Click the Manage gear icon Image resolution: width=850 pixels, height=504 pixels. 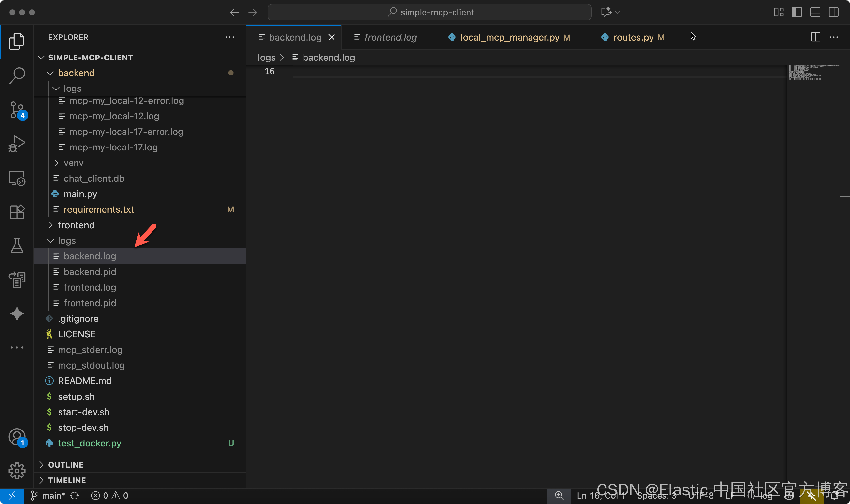tap(17, 471)
